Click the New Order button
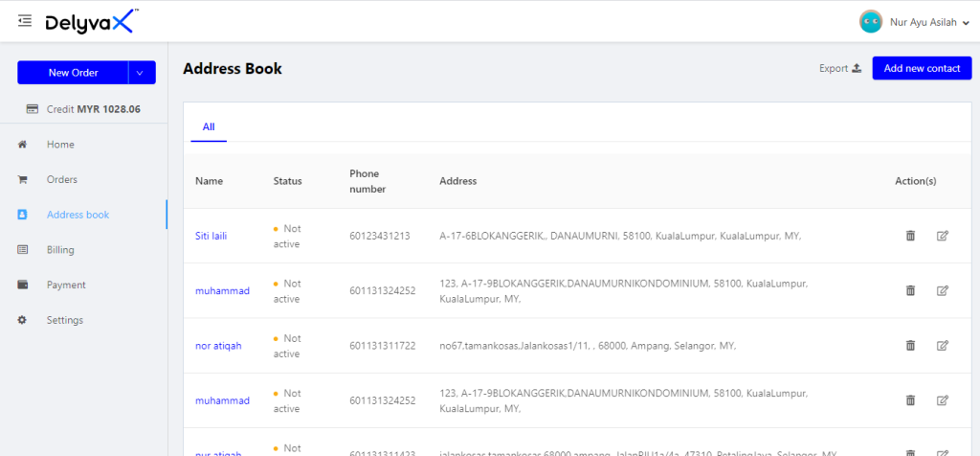 click(x=73, y=73)
